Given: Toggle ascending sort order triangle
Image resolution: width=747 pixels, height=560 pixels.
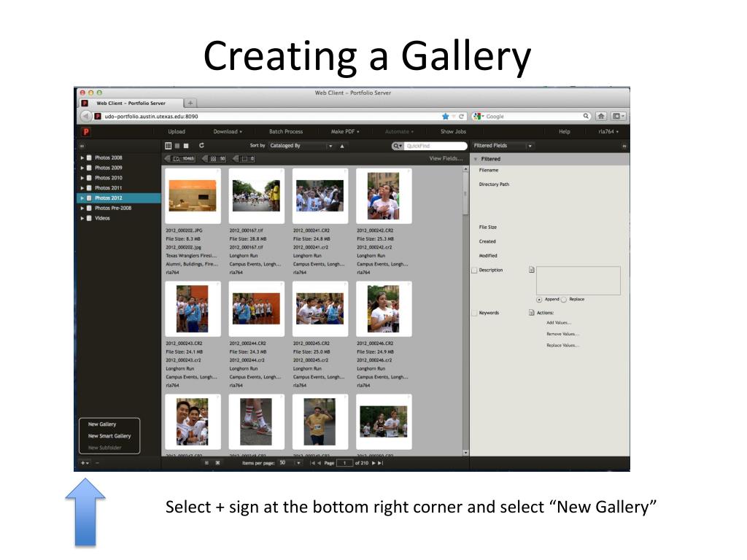Looking at the screenshot, I should pos(342,146).
